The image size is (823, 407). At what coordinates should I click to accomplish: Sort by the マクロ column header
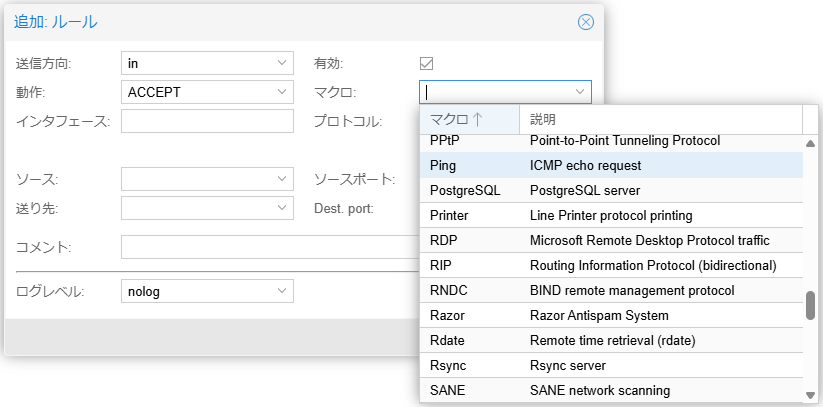pyautogui.click(x=469, y=120)
